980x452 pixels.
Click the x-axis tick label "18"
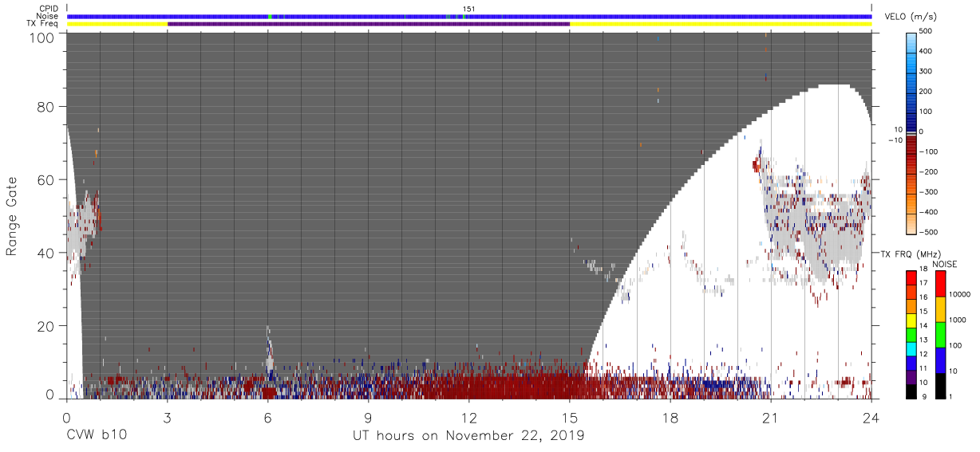tap(670, 417)
